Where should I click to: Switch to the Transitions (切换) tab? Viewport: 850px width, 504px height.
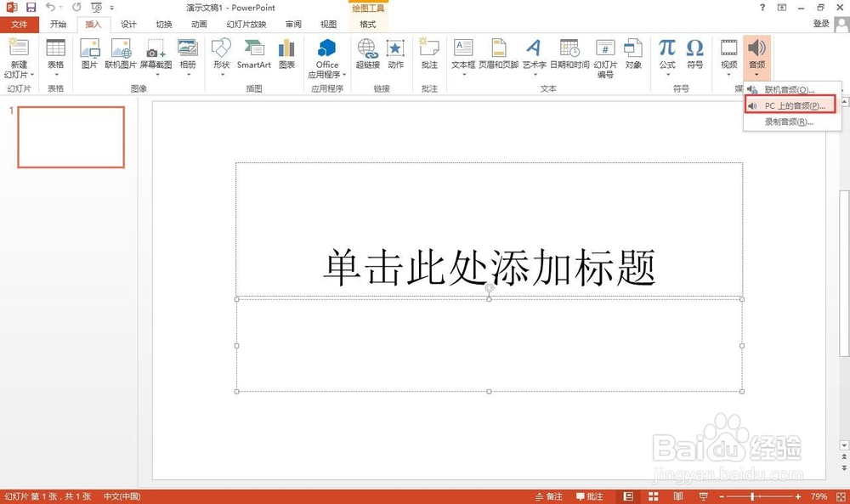(x=164, y=25)
